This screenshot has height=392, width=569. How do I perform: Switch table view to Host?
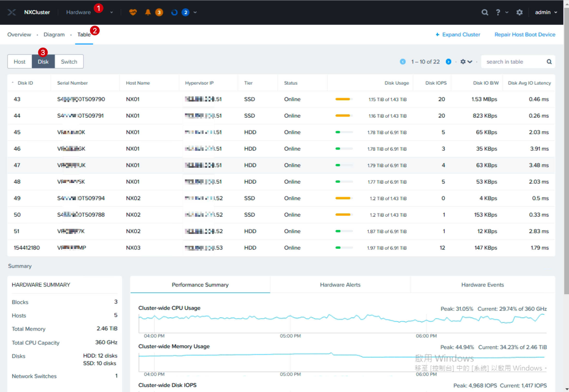[x=20, y=62]
